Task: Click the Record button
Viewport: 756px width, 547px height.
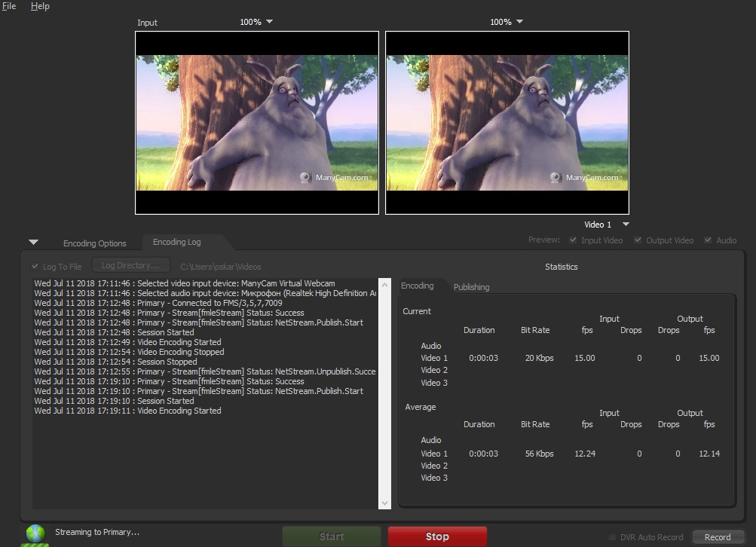Action: [717, 537]
